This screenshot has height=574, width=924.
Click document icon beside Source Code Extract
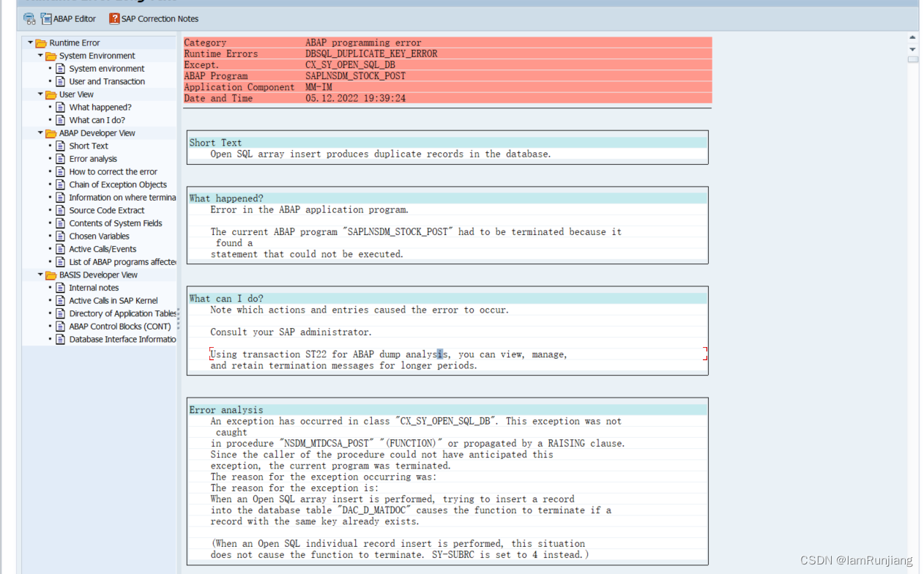pyautogui.click(x=61, y=210)
